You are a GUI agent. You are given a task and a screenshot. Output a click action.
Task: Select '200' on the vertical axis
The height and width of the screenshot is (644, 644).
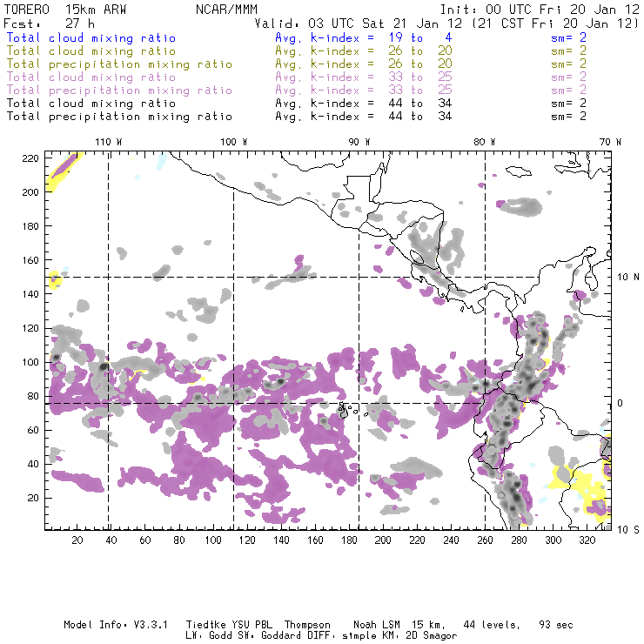30,192
